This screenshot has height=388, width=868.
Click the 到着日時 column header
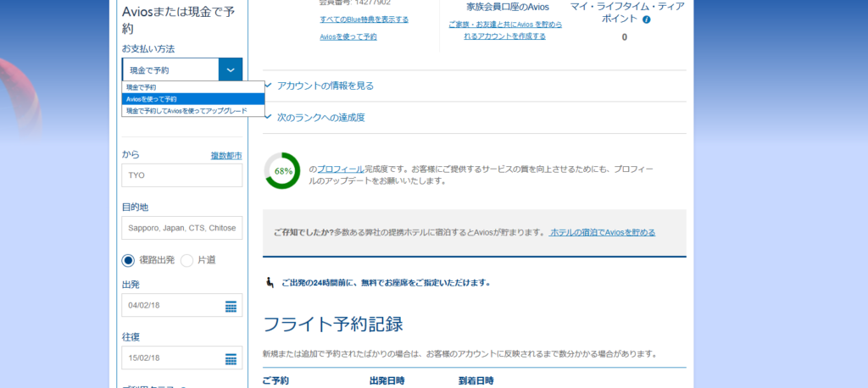pos(476,381)
